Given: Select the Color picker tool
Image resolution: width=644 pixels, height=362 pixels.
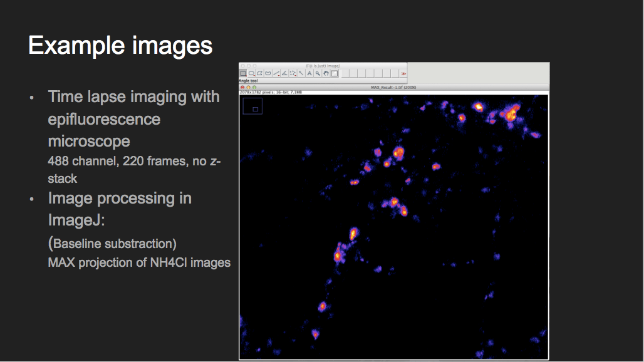Looking at the screenshot, I should (x=335, y=73).
